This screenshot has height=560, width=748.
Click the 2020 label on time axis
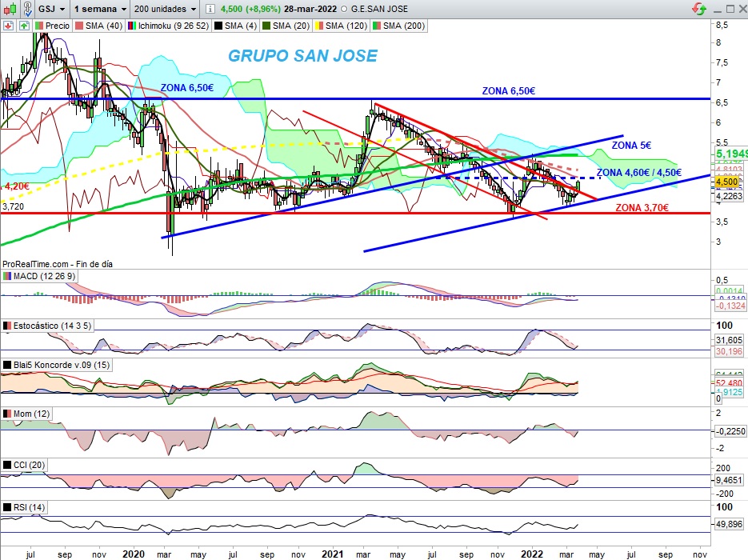pos(133,554)
